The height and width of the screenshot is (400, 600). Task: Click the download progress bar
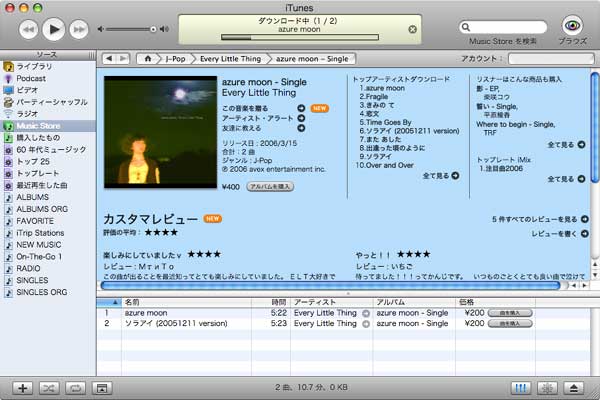point(300,38)
